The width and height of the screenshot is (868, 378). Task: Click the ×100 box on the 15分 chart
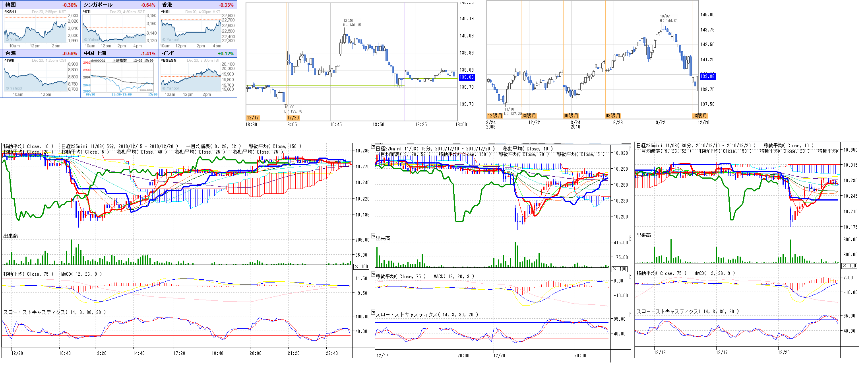point(619,269)
